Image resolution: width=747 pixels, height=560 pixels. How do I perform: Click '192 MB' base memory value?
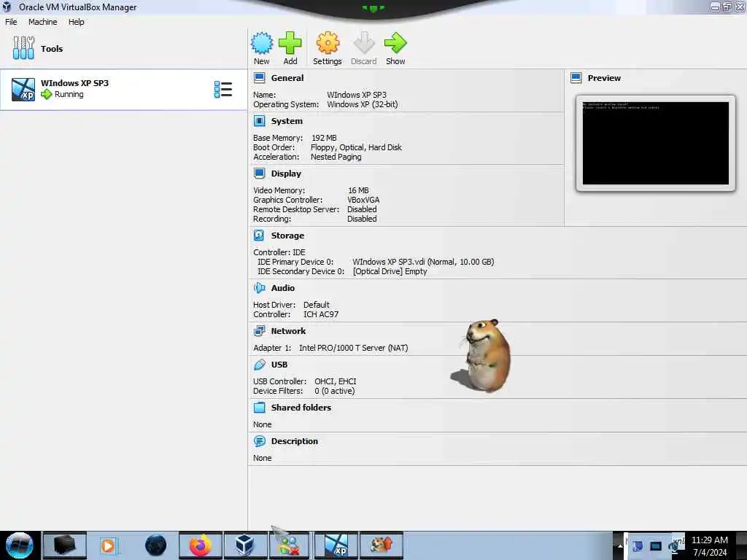(x=324, y=138)
